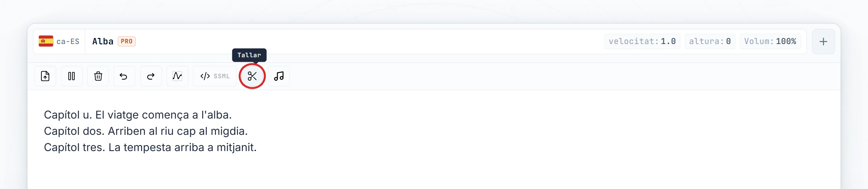868x189 pixels.
Task: Click the 'Capítol dos' text line
Action: pyautogui.click(x=146, y=131)
